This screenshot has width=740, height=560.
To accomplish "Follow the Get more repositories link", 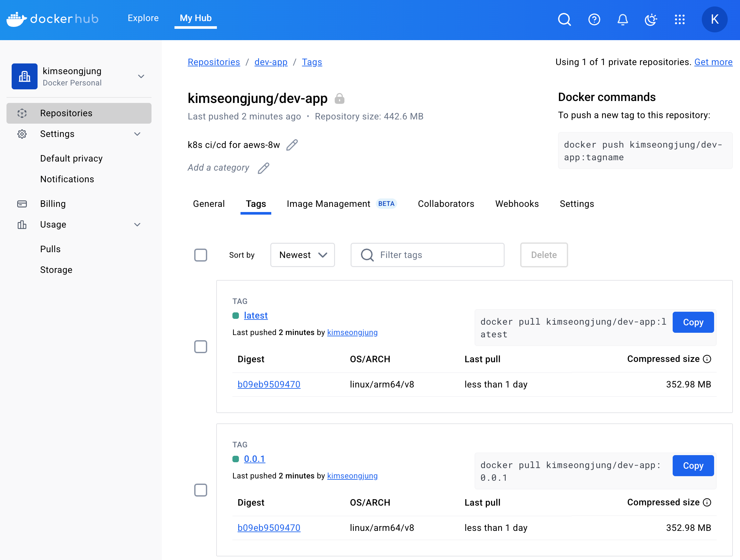I will coord(713,62).
